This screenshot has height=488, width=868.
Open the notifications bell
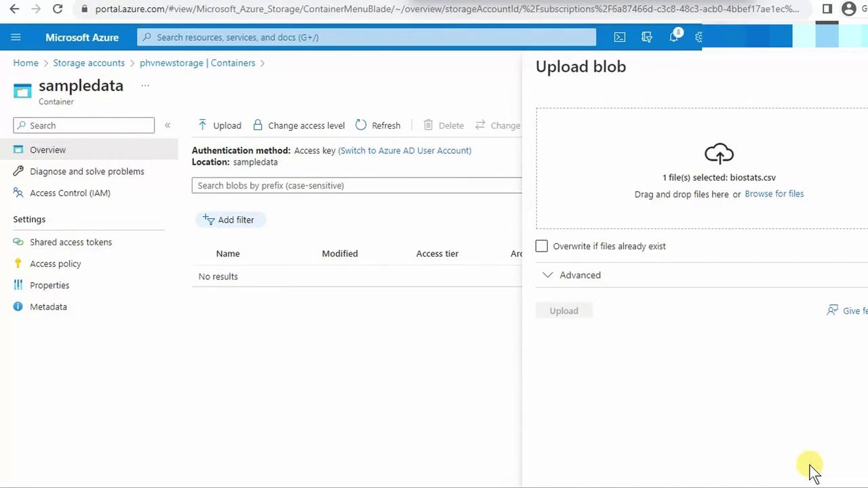pyautogui.click(x=674, y=37)
